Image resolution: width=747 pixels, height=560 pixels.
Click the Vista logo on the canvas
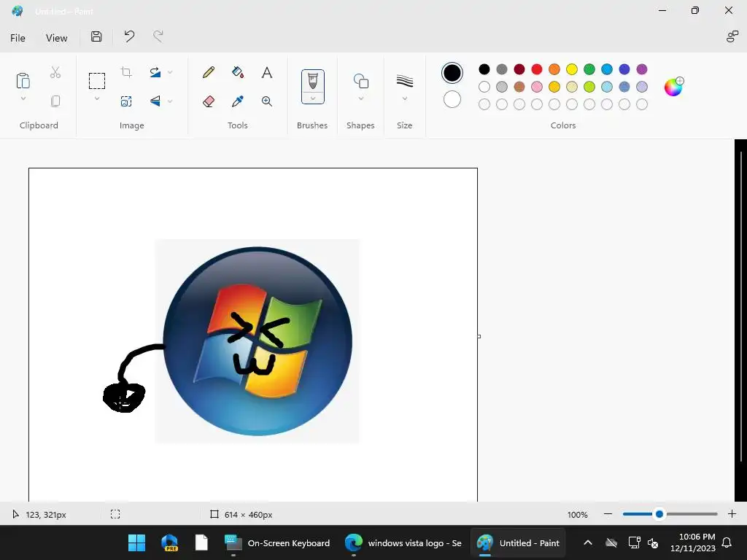click(258, 341)
